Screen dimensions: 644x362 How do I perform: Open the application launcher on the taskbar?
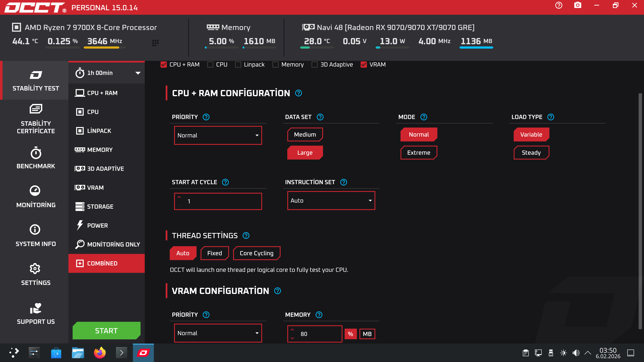click(x=14, y=353)
